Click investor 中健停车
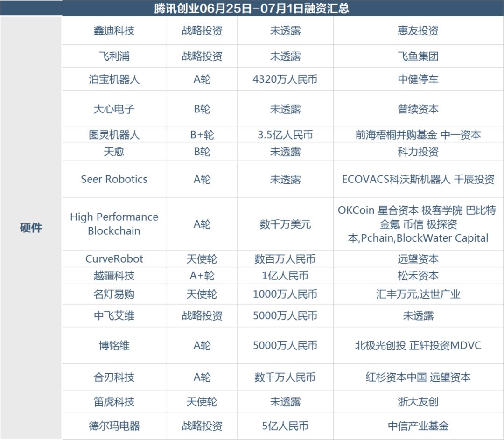 [x=418, y=79]
